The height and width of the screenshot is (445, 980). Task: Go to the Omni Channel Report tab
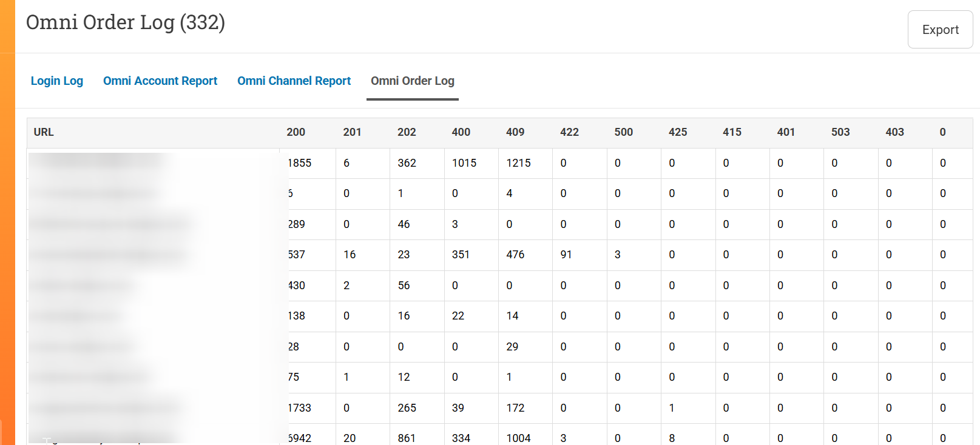pyautogui.click(x=294, y=81)
